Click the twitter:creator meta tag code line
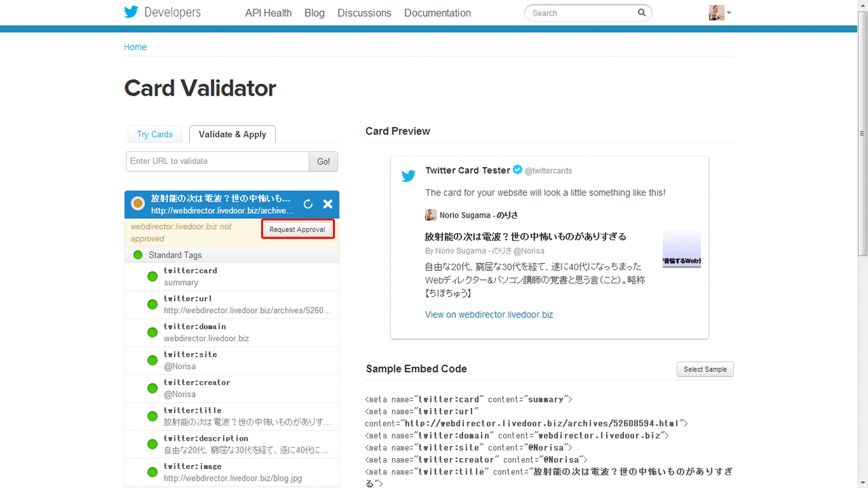The height and width of the screenshot is (488, 868). 475,460
